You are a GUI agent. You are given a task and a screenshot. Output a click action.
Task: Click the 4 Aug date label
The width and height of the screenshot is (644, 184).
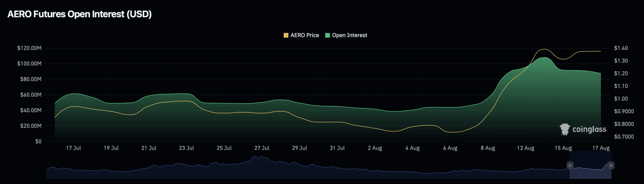tap(413, 148)
